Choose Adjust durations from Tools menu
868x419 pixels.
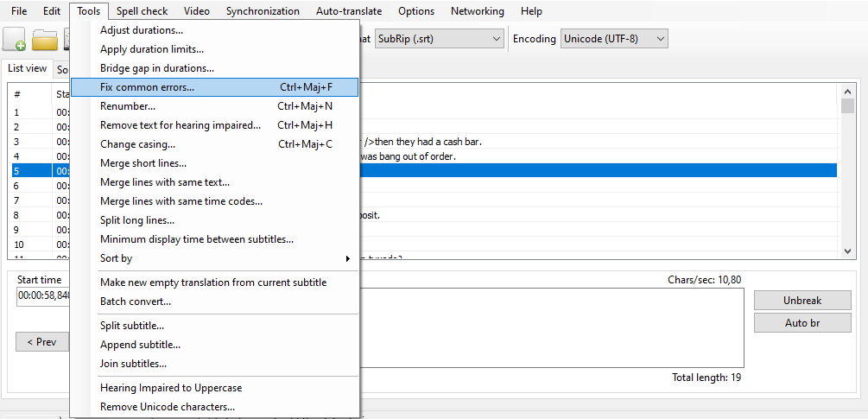[142, 30]
